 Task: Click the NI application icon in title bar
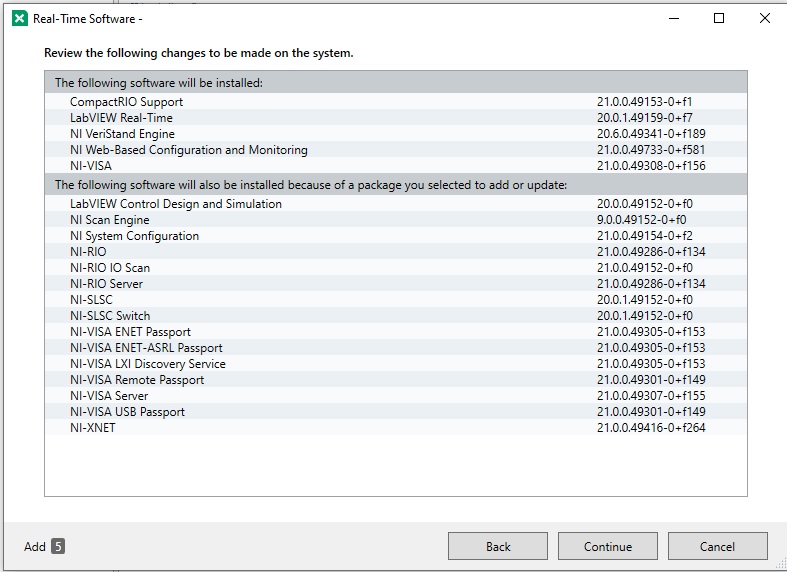(20, 18)
